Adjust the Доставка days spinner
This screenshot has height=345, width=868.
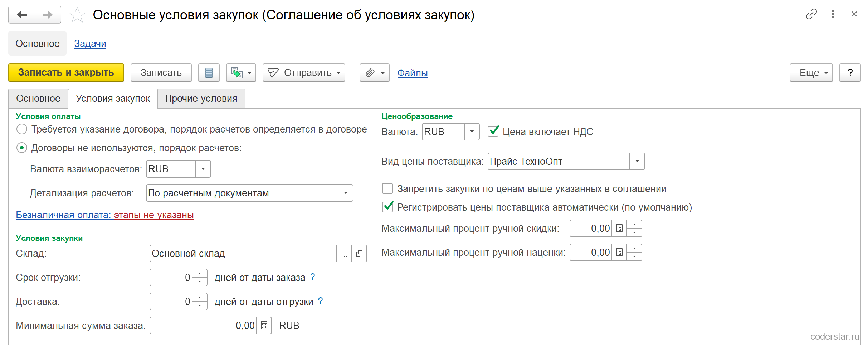[200, 302]
